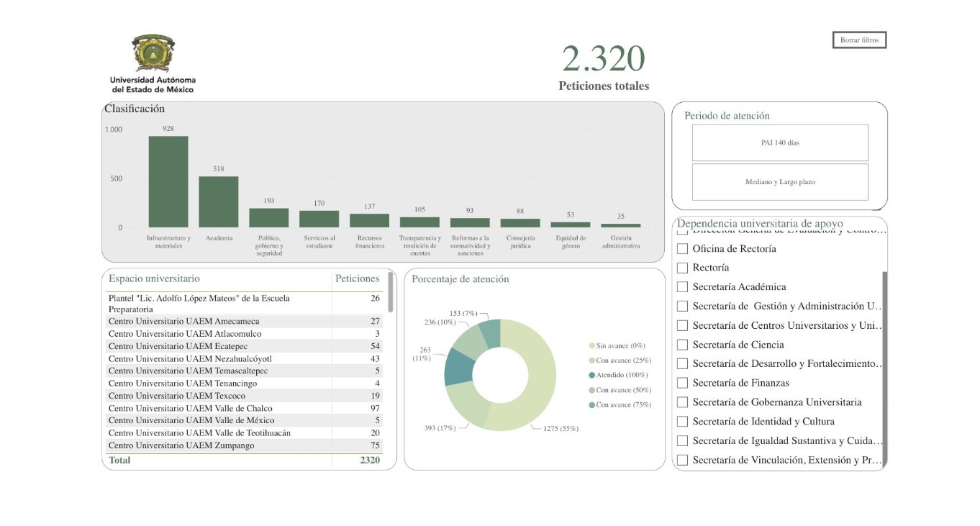The height and width of the screenshot is (526, 980).
Task: Click the Sin avance (0%) legend marker
Action: click(x=592, y=346)
